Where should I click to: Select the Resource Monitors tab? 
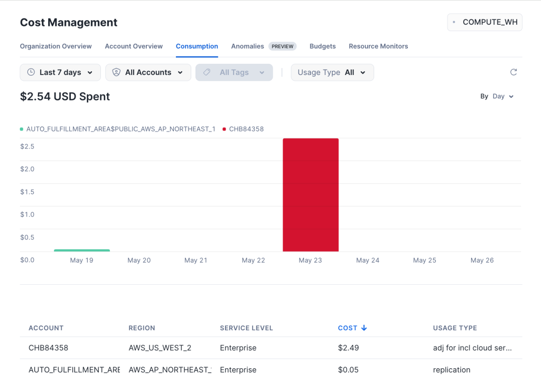[x=378, y=46]
